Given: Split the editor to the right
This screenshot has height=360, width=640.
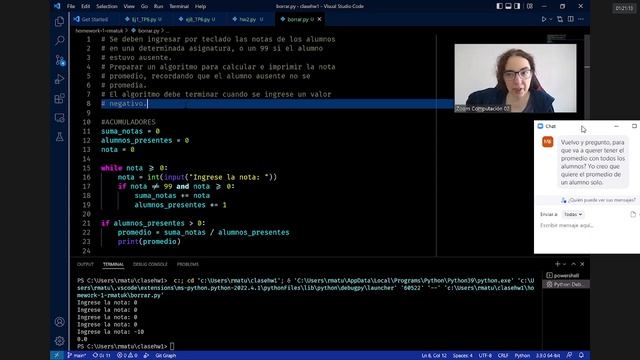Looking at the screenshot, I should 571,19.
